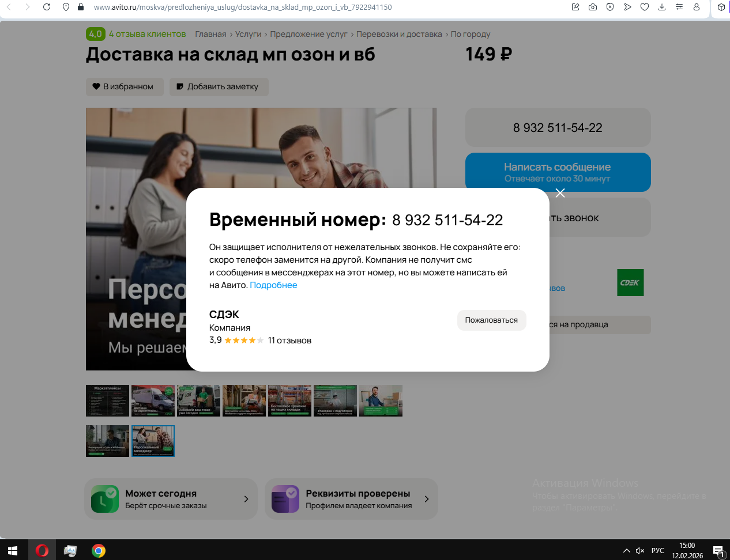Select the Интеграция с Ozon и Wildberries thumbnail
This screenshot has width=730, height=560.
(107, 441)
